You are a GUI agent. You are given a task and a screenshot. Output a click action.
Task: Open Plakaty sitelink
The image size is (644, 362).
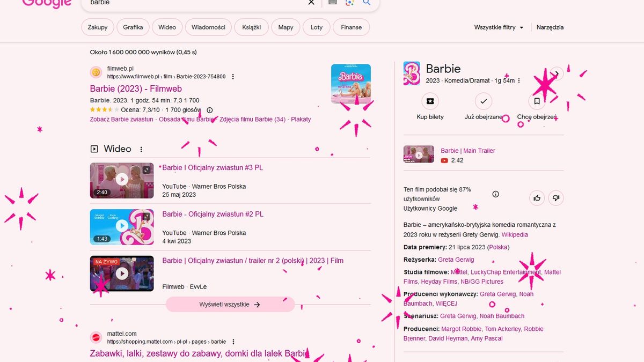coord(301,120)
